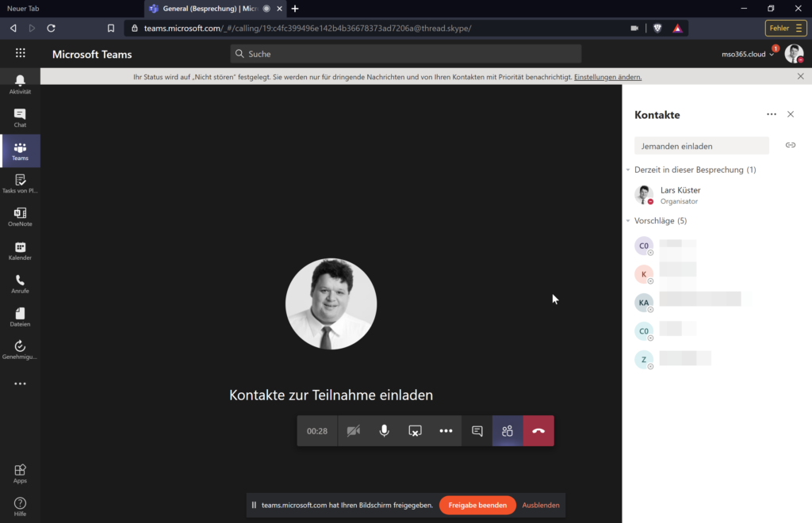Open the Kalender view

pyautogui.click(x=20, y=251)
